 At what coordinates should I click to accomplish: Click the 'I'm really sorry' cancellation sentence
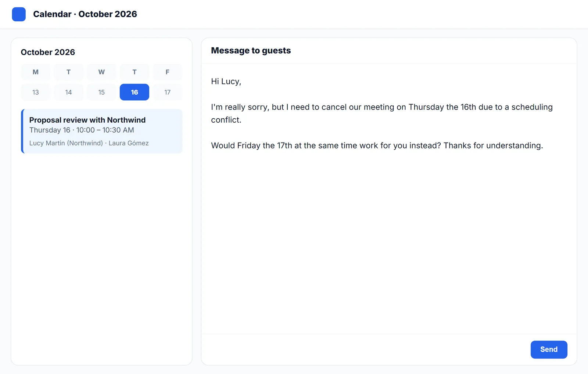pos(382,114)
